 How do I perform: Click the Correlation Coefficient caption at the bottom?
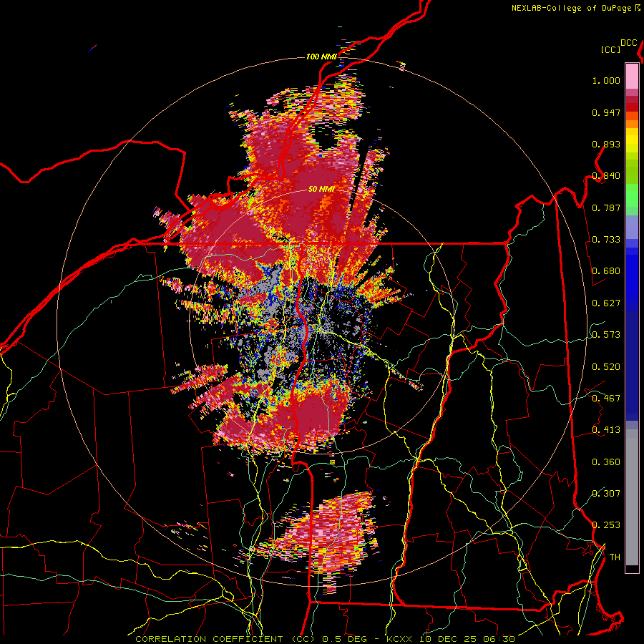(326, 639)
